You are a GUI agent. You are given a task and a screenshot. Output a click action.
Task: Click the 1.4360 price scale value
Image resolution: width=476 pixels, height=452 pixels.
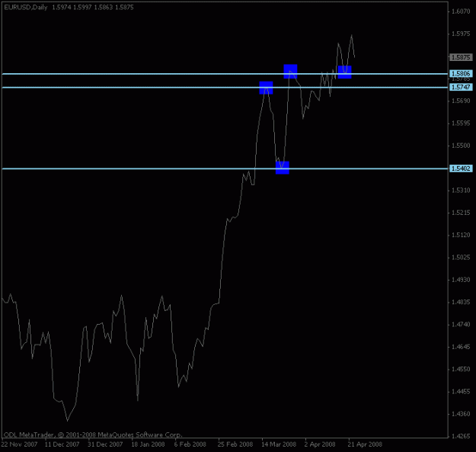[461, 414]
